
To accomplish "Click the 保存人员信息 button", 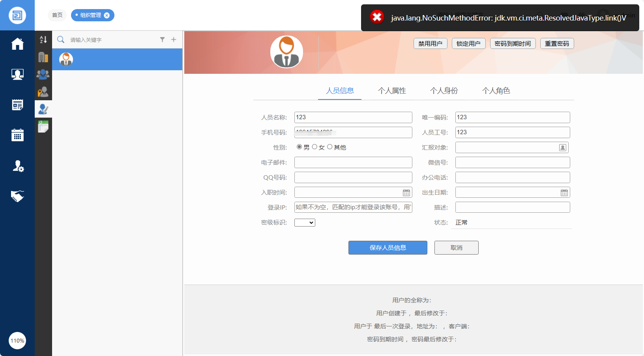I will (388, 247).
